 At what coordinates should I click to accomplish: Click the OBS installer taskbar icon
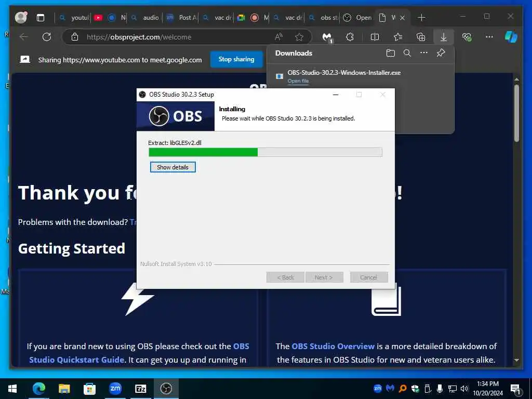coord(166,389)
